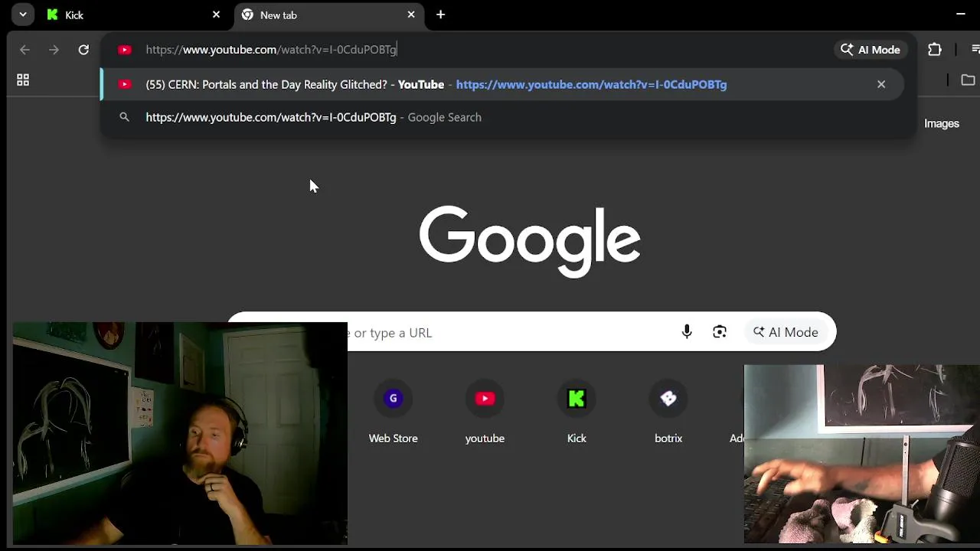Open the apps grid shortcut icon

pos(23,80)
